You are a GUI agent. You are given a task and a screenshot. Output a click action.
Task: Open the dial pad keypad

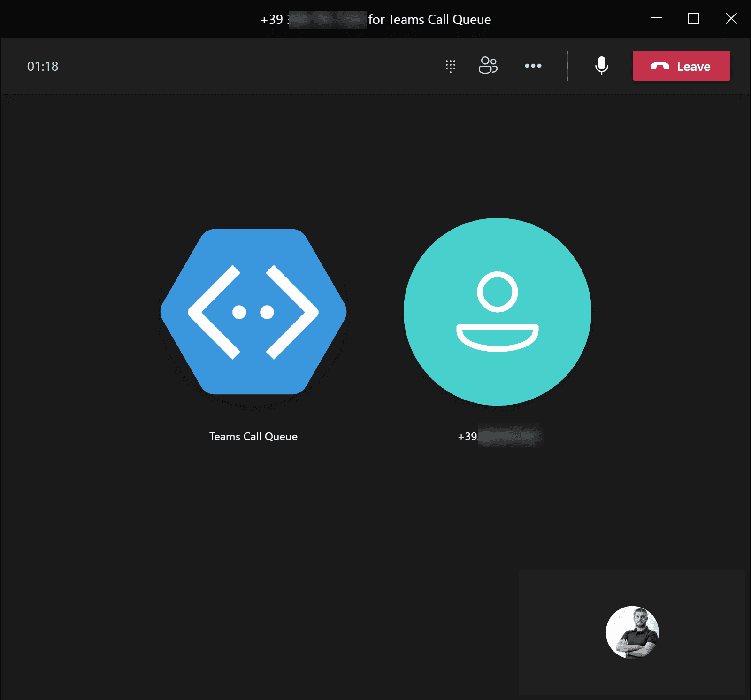click(450, 66)
